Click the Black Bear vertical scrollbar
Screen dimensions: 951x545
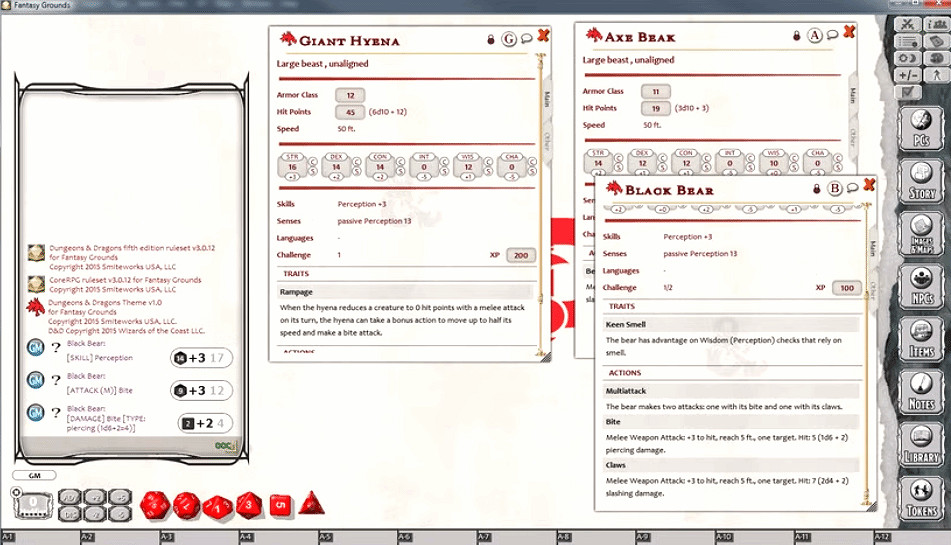tap(867, 354)
